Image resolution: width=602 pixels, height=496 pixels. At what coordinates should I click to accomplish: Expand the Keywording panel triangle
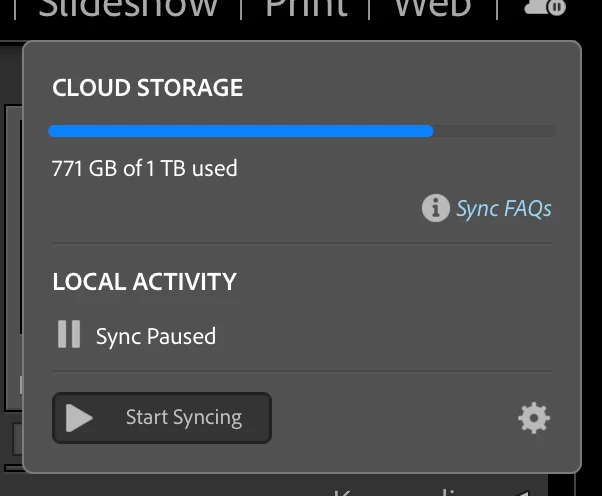520,492
